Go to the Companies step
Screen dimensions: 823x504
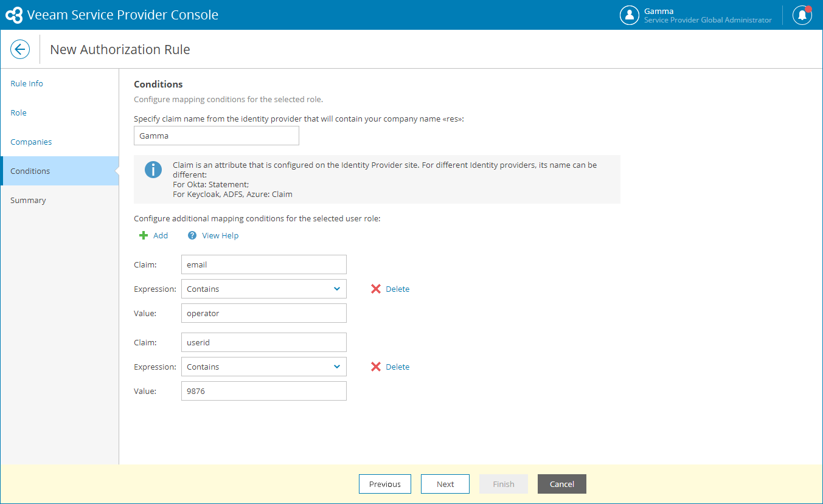31,142
